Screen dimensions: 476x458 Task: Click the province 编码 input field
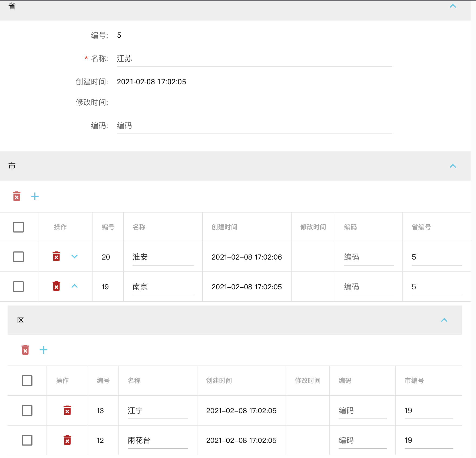(x=254, y=126)
